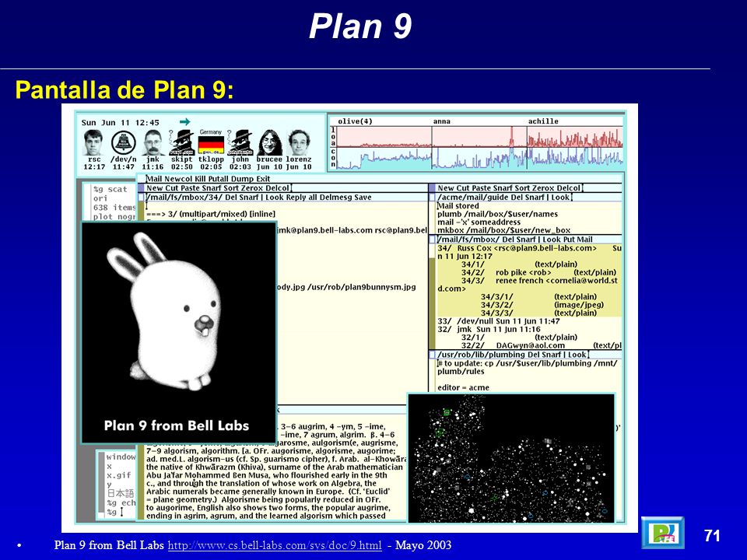Screen dimensions: 747x560
Task: Click Newcol in the acme top tag
Action: pyautogui.click(x=177, y=179)
